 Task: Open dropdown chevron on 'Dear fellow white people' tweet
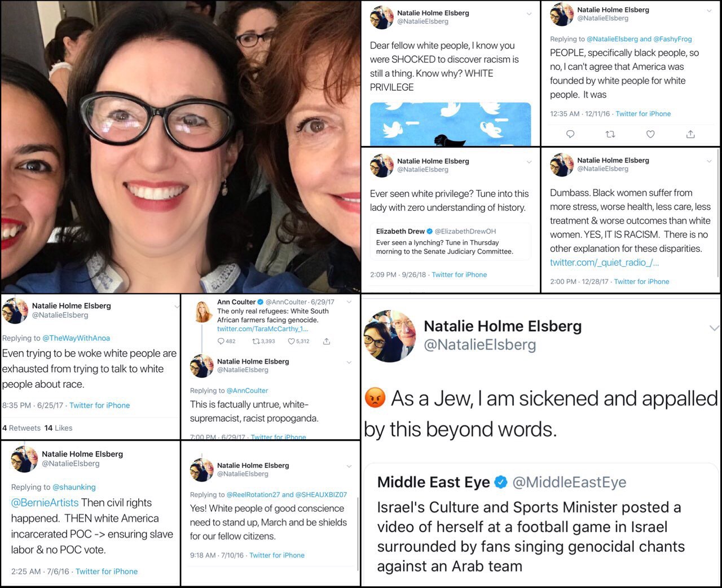pos(529,14)
